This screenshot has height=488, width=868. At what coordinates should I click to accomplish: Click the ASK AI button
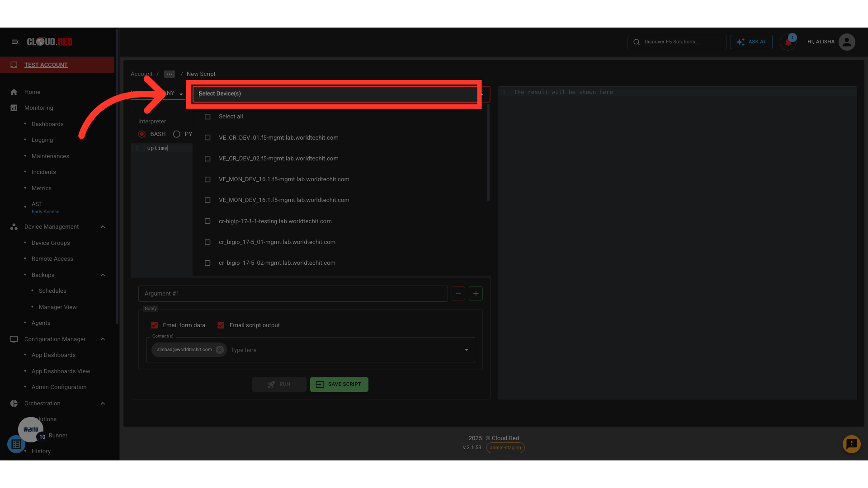751,42
